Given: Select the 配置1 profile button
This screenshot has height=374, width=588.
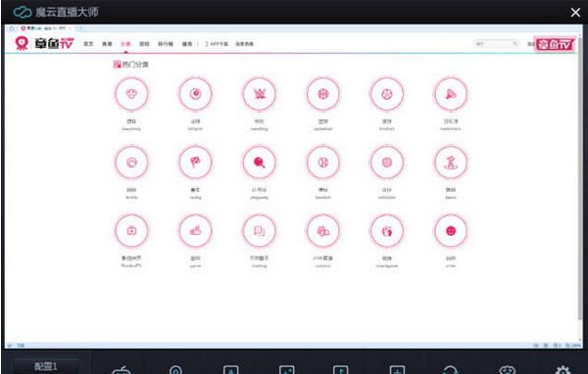Looking at the screenshot, I should pos(46,366).
